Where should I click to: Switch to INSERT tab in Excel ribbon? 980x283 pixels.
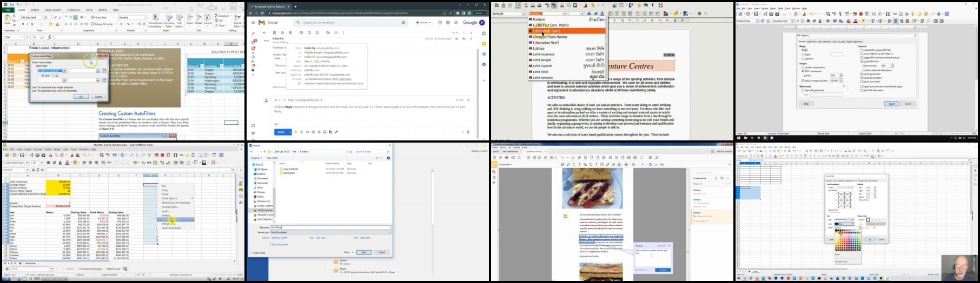click(35, 10)
